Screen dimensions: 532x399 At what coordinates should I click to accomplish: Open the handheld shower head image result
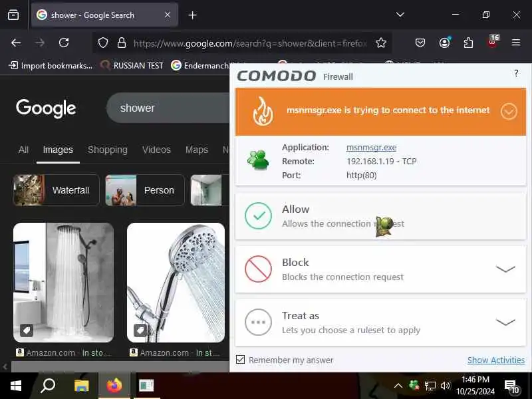point(176,282)
